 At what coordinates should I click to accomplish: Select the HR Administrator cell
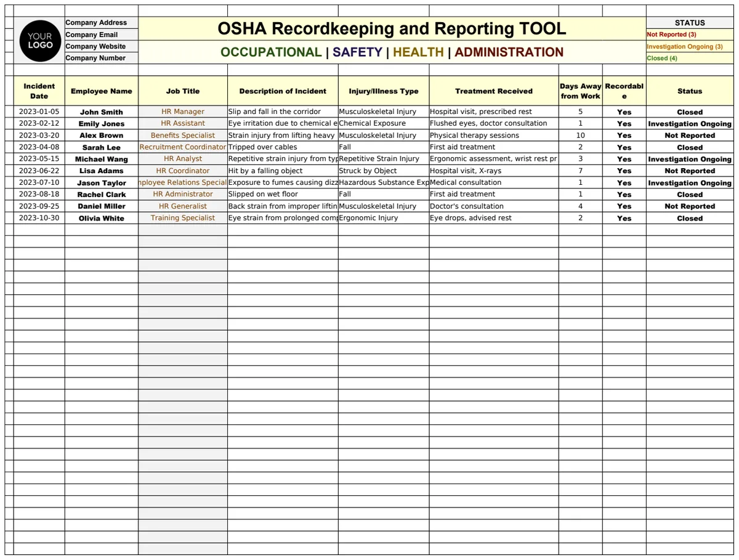[183, 194]
